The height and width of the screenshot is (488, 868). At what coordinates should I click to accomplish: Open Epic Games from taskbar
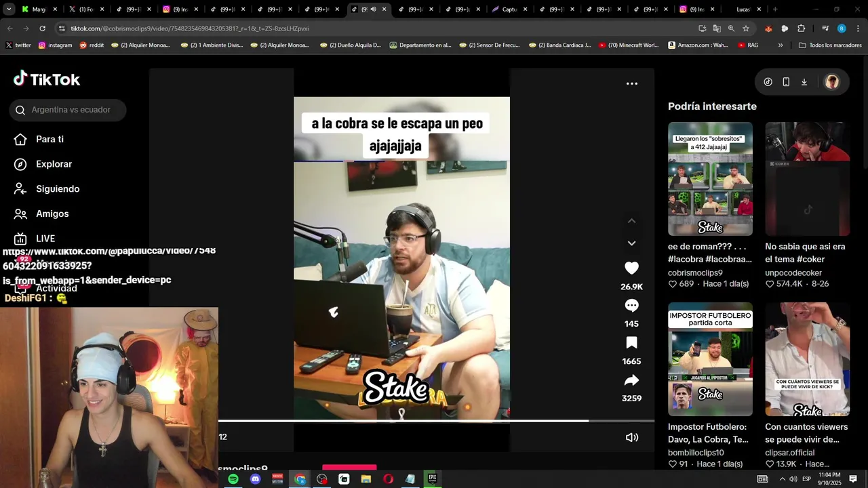(x=432, y=479)
